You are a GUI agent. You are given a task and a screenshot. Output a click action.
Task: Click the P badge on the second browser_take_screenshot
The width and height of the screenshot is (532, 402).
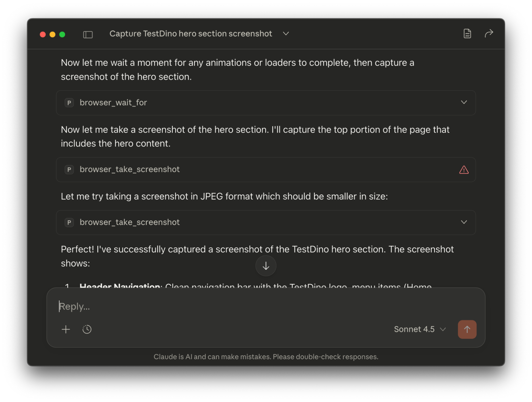(x=69, y=223)
